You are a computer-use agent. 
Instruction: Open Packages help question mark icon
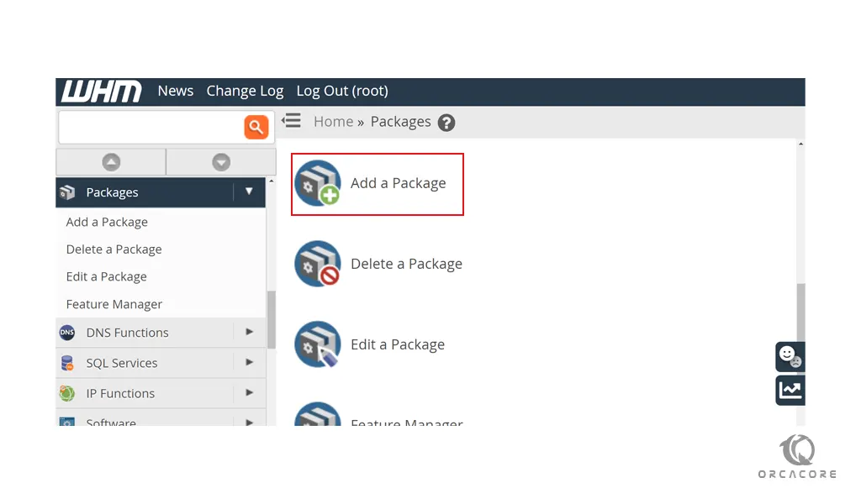[x=446, y=123]
